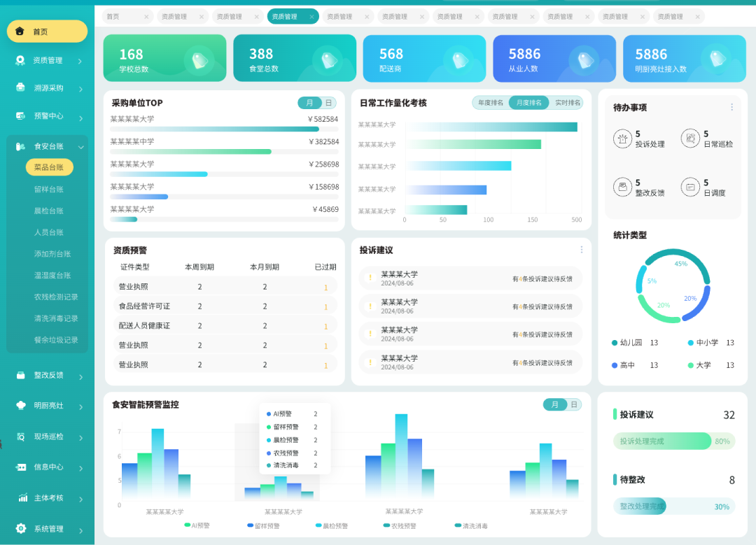Click warning icon of first 投诉建议 entry
The height and width of the screenshot is (545, 756).
tap(370, 278)
